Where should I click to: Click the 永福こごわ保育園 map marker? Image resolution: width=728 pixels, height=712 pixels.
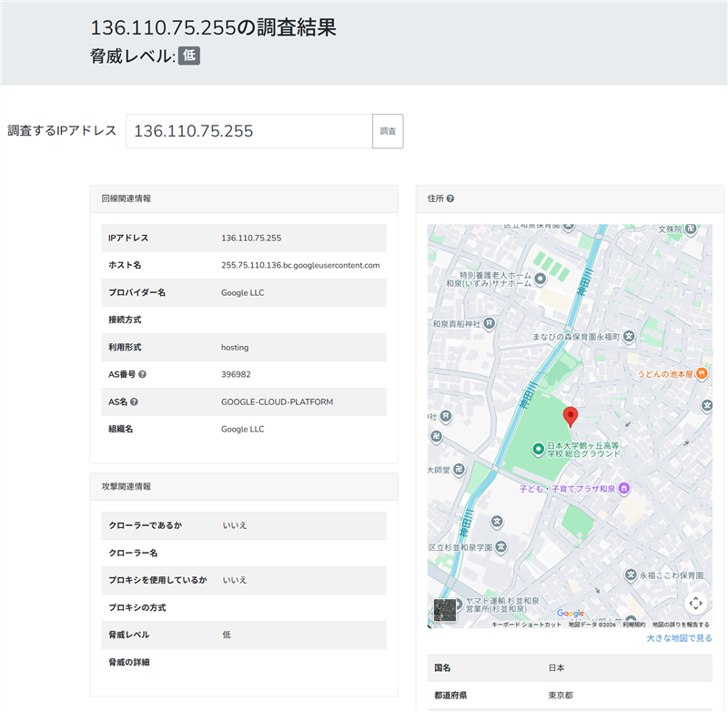click(x=630, y=575)
